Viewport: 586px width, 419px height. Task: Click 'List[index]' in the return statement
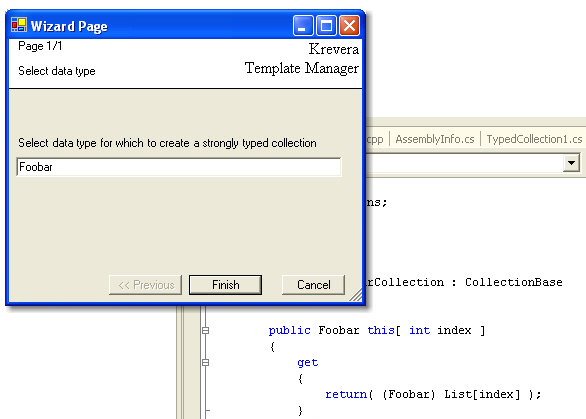click(482, 394)
